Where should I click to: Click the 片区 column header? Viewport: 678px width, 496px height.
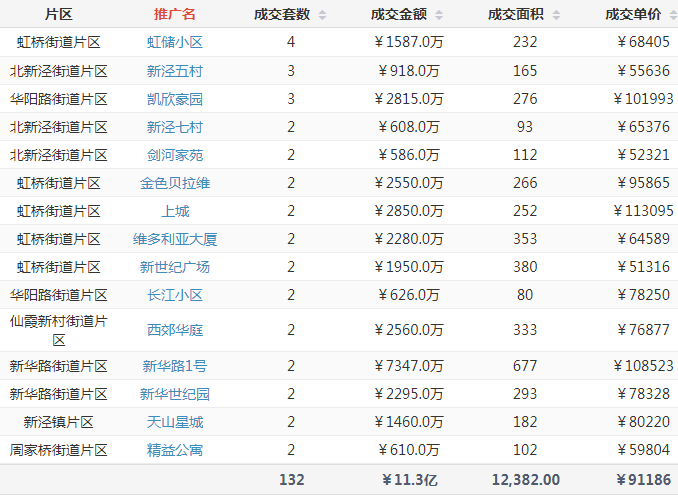coord(58,14)
